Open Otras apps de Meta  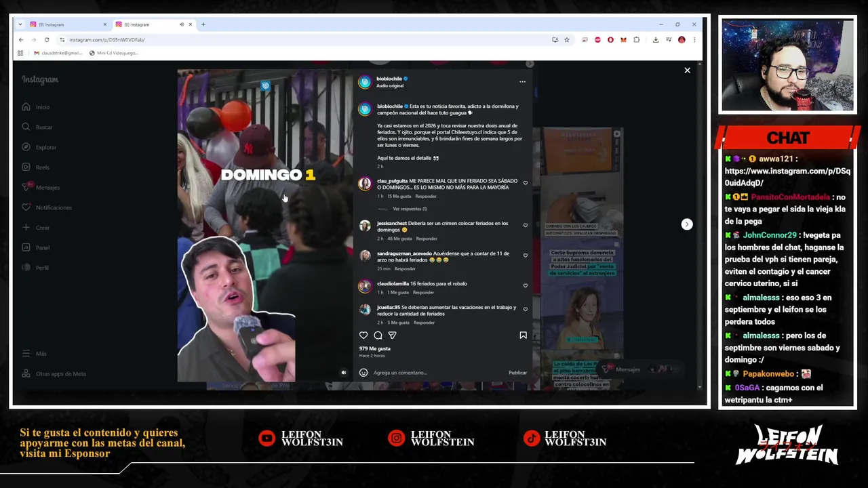pyautogui.click(x=54, y=373)
